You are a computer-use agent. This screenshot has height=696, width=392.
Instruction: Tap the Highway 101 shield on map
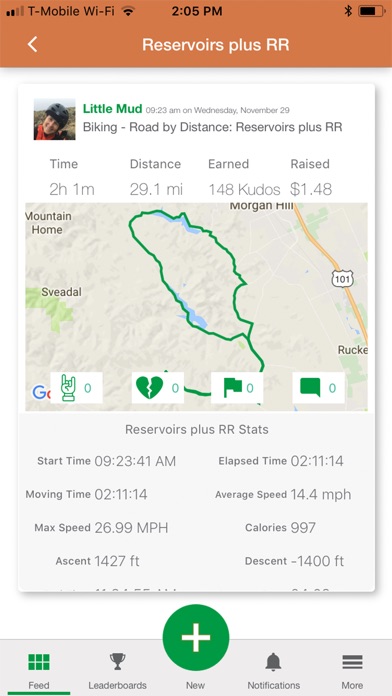point(343,279)
